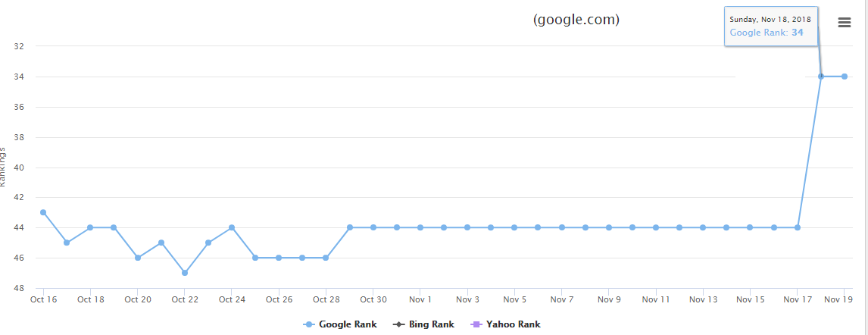The width and height of the screenshot is (868, 335).
Task: Select the Nov 19 data point at rank 34
Action: click(845, 77)
